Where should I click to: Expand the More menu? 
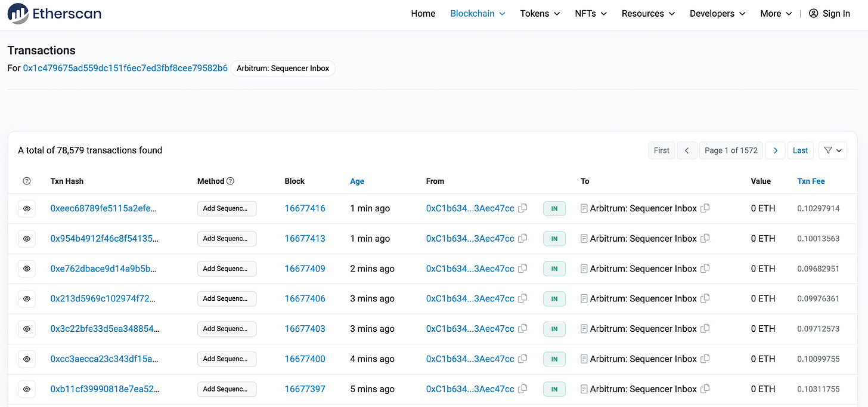pos(776,14)
